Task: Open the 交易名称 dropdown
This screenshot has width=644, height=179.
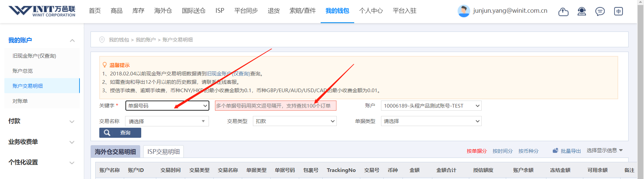Action: tap(167, 121)
